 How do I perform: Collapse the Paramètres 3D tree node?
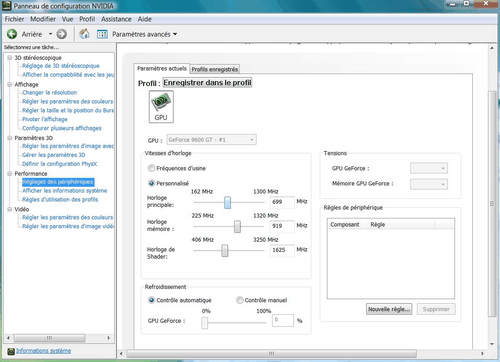click(10, 138)
